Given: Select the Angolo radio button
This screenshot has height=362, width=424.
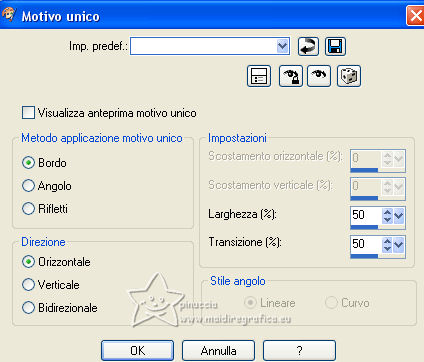Looking at the screenshot, I should 28,186.
